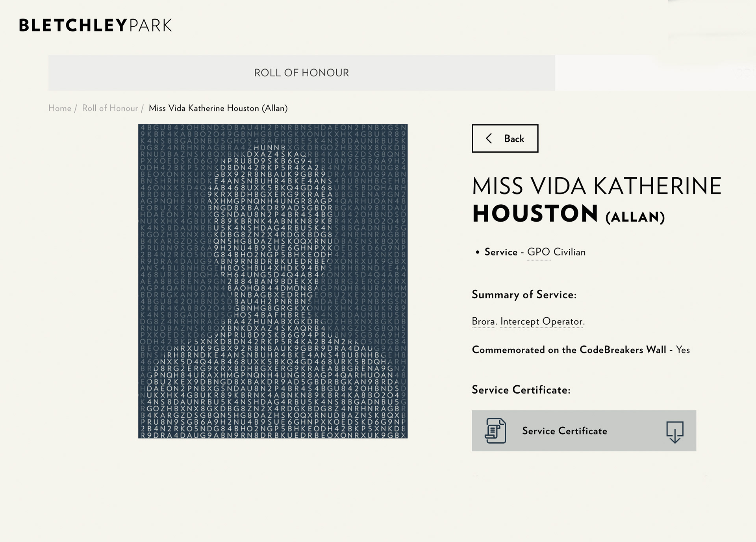Click the (ALLAN) maiden name text
This screenshot has height=542, width=756.
635,217
